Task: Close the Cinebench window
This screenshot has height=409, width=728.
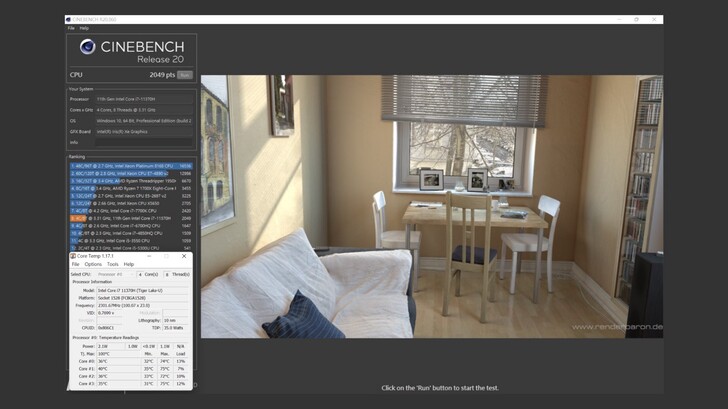Action: tap(654, 19)
